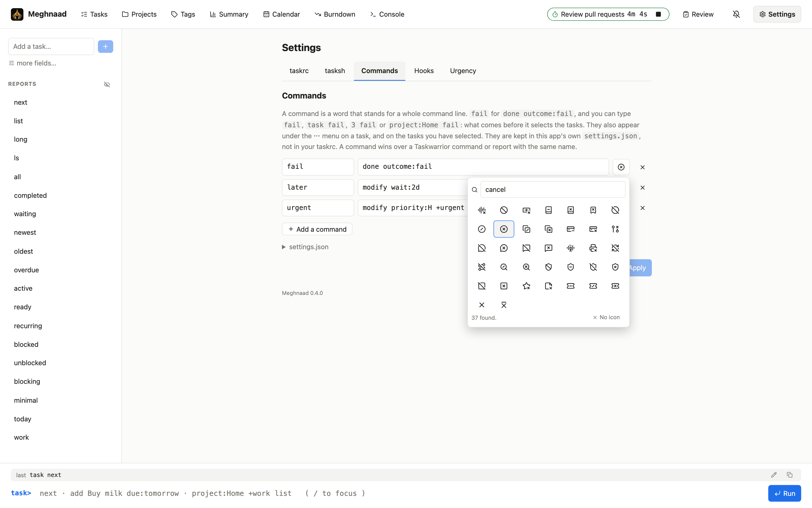Pick the bookmark-with-x icon
This screenshot has height=508, width=812.
pyautogui.click(x=593, y=210)
